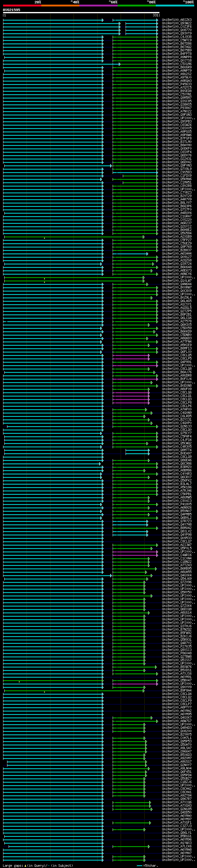Click the hit label UniRef100_B6TD86

[177, 43]
